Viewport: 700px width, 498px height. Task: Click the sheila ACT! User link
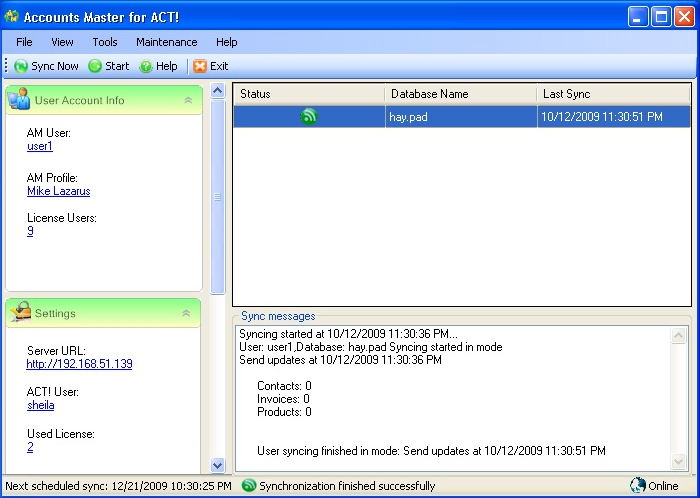point(40,405)
